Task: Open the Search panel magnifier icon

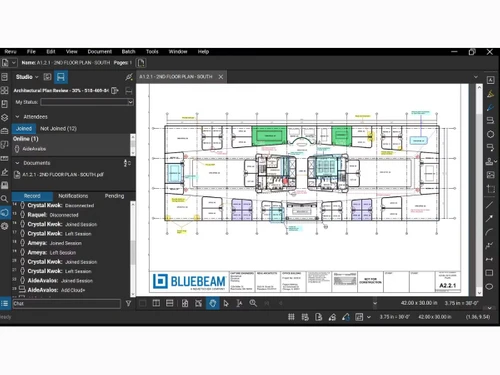Action: coord(4,199)
